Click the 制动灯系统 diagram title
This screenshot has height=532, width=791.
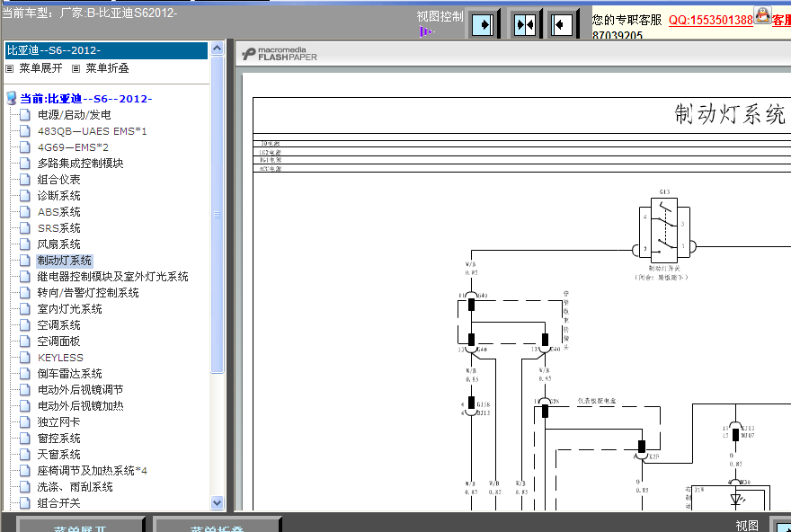(730, 114)
